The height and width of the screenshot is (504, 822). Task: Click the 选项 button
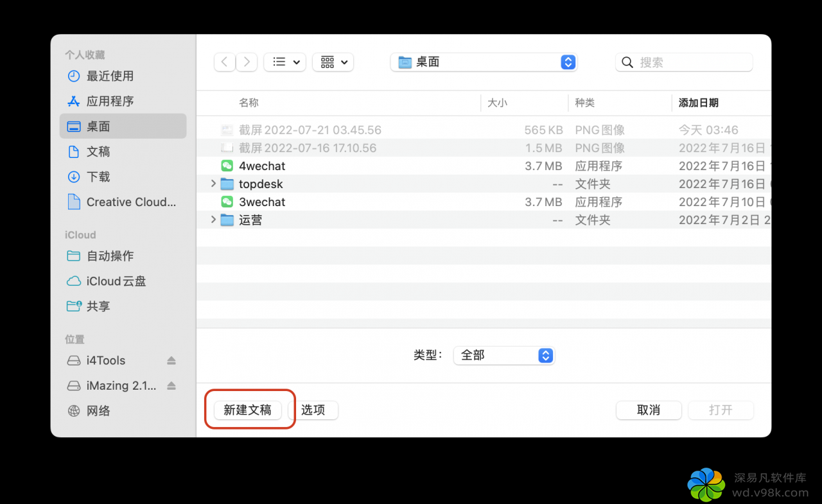tap(313, 410)
